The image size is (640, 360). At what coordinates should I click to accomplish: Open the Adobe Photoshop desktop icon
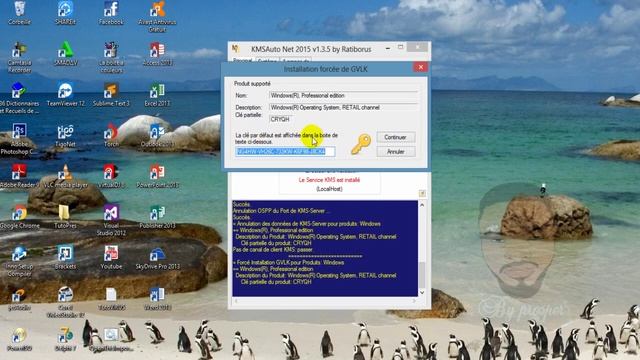pos(18,139)
